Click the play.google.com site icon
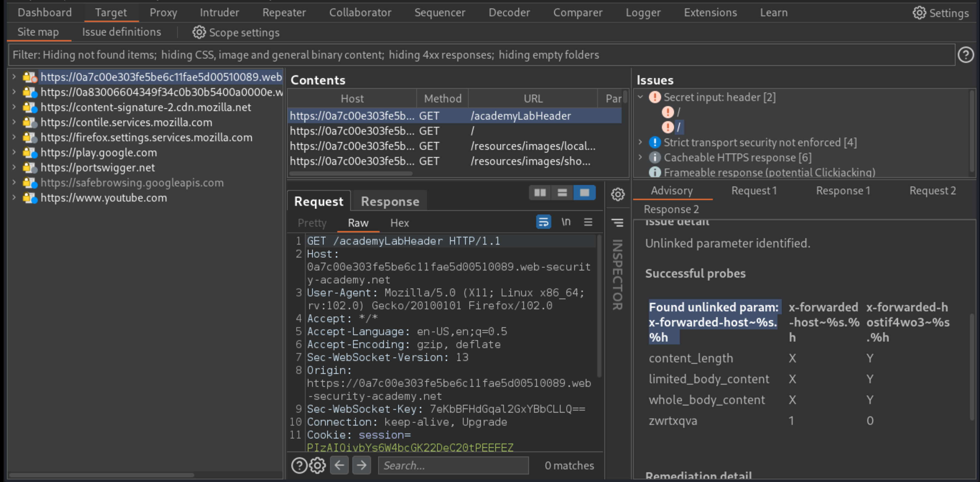Screen dimensions: 980x482 tap(30, 153)
